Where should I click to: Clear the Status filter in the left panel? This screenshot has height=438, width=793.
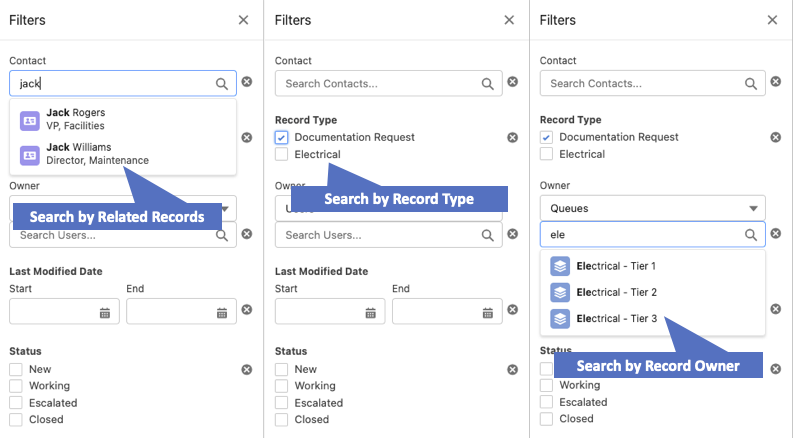[247, 370]
